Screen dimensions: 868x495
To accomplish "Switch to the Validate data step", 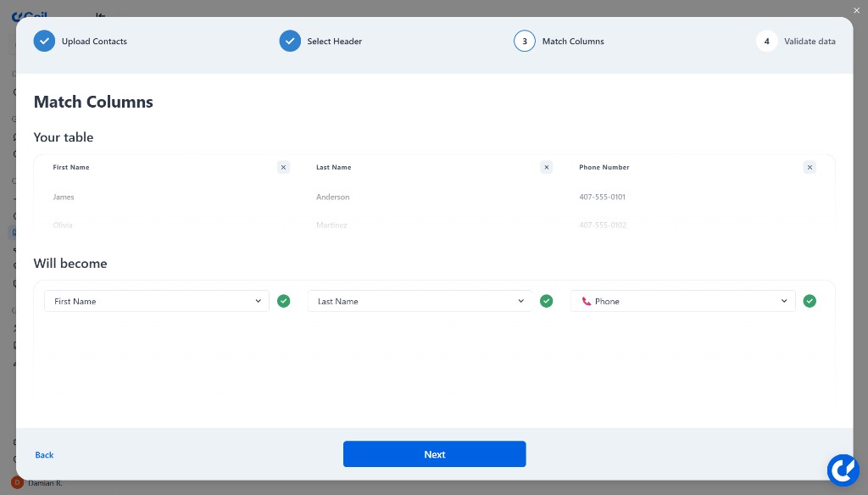I will 810,41.
